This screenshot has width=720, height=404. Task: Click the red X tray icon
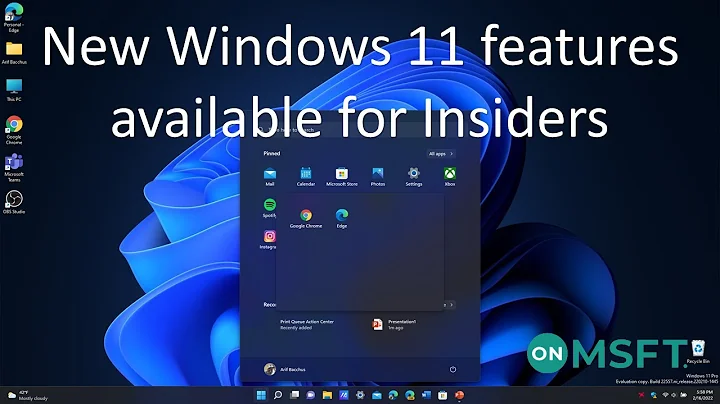(x=641, y=395)
